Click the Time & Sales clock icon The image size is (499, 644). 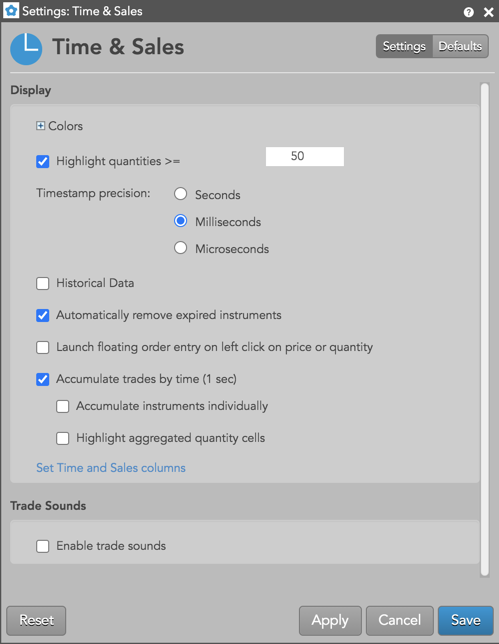[x=26, y=49]
